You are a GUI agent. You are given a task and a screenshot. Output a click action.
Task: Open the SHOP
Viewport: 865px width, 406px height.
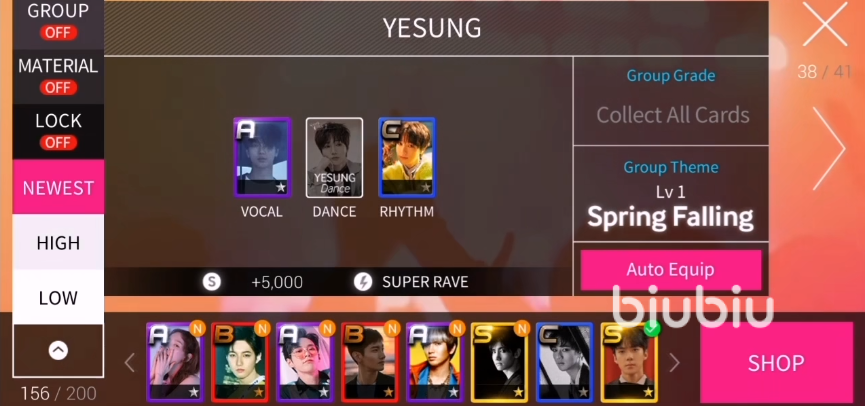776,363
